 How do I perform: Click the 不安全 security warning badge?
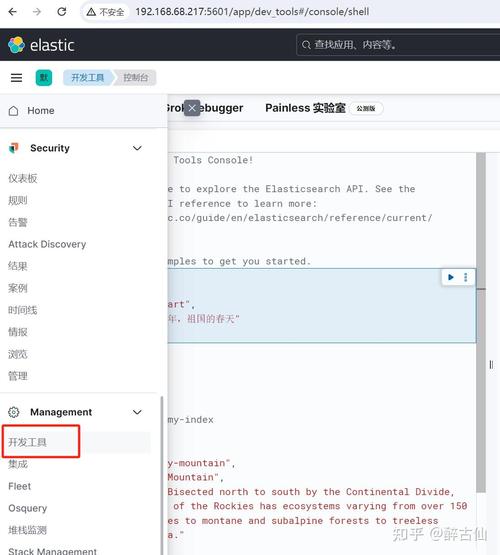click(105, 12)
